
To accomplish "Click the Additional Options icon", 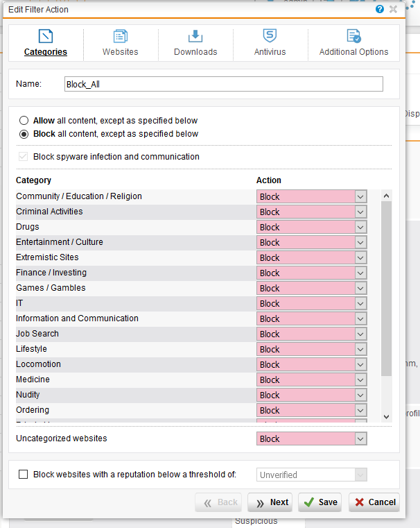I will tap(353, 36).
